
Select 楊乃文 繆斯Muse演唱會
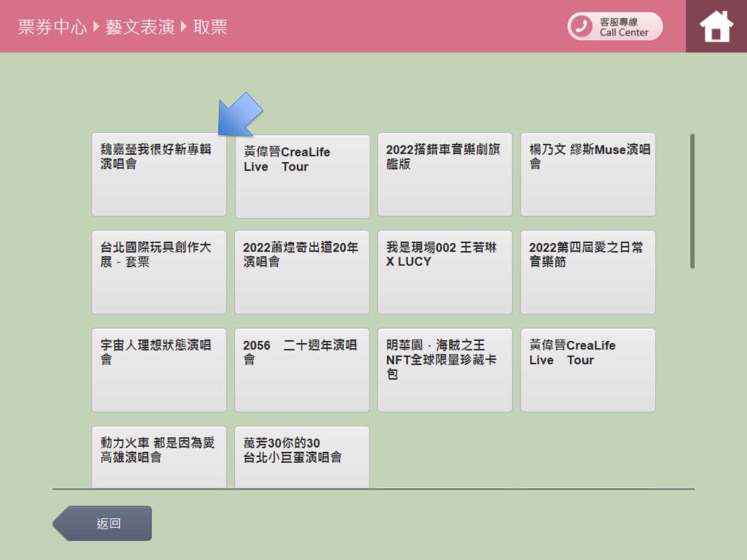pyautogui.click(x=588, y=174)
